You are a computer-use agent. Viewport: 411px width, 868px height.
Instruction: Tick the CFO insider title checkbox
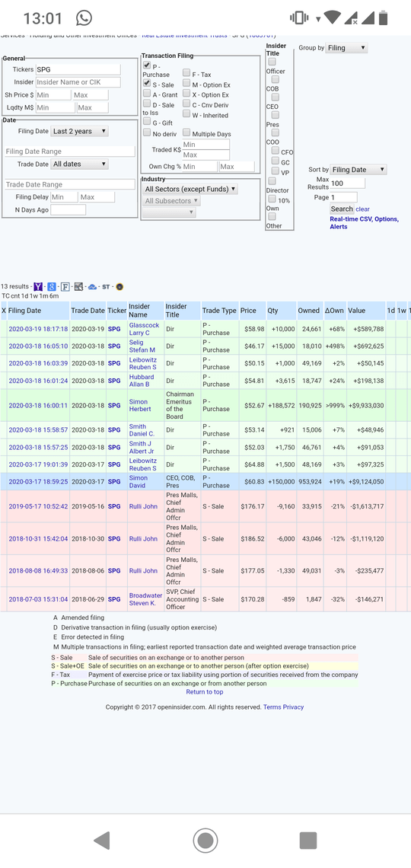275,151
